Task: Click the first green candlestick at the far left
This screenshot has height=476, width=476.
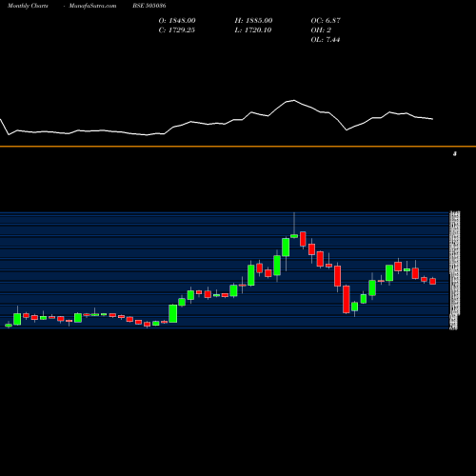Action: pyautogui.click(x=9, y=325)
